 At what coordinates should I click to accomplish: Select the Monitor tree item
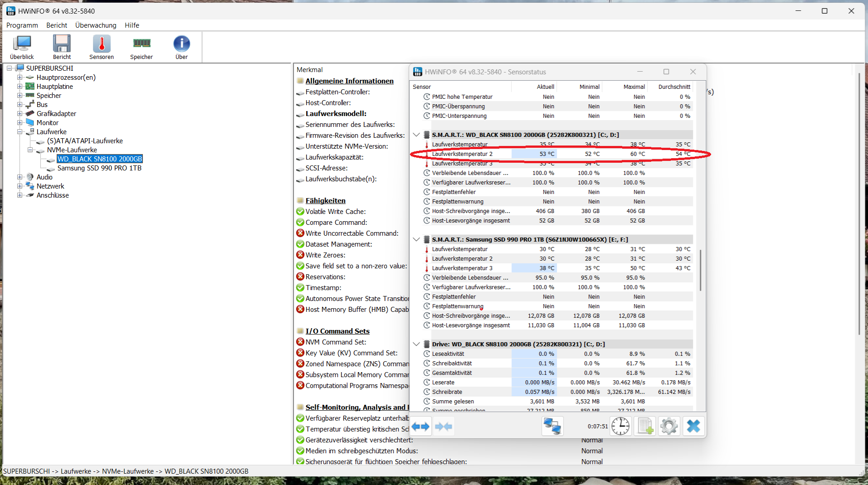coord(48,123)
